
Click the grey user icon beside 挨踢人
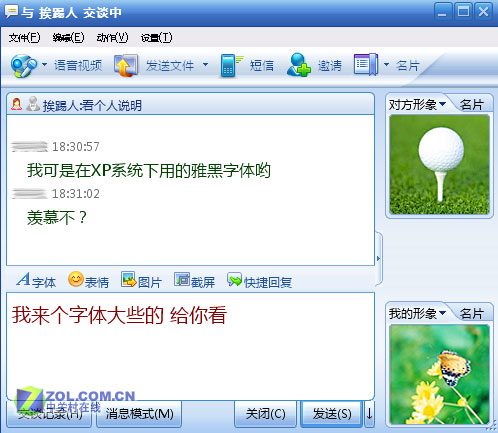click(x=33, y=104)
